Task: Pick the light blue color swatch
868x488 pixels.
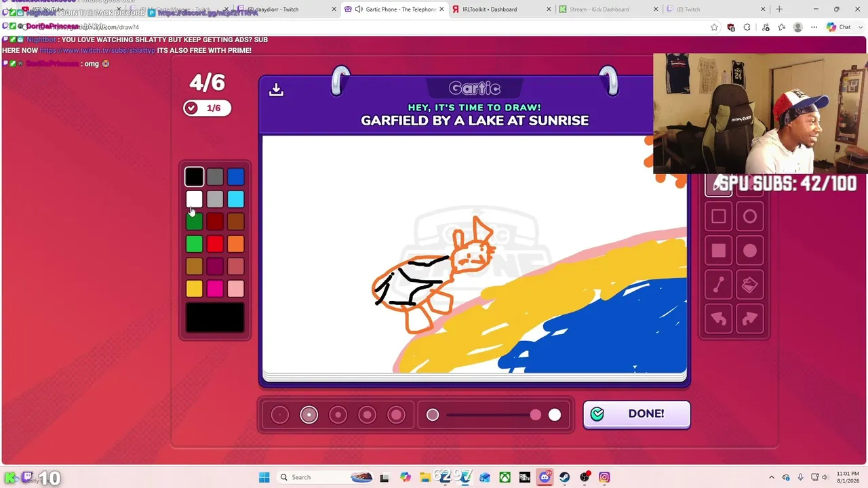Action: coord(235,199)
